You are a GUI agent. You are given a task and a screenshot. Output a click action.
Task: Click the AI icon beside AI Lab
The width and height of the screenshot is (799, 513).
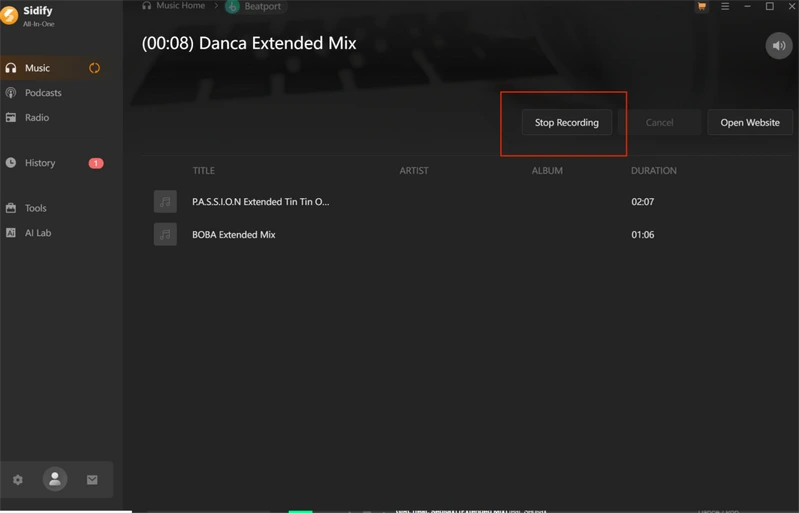(11, 233)
